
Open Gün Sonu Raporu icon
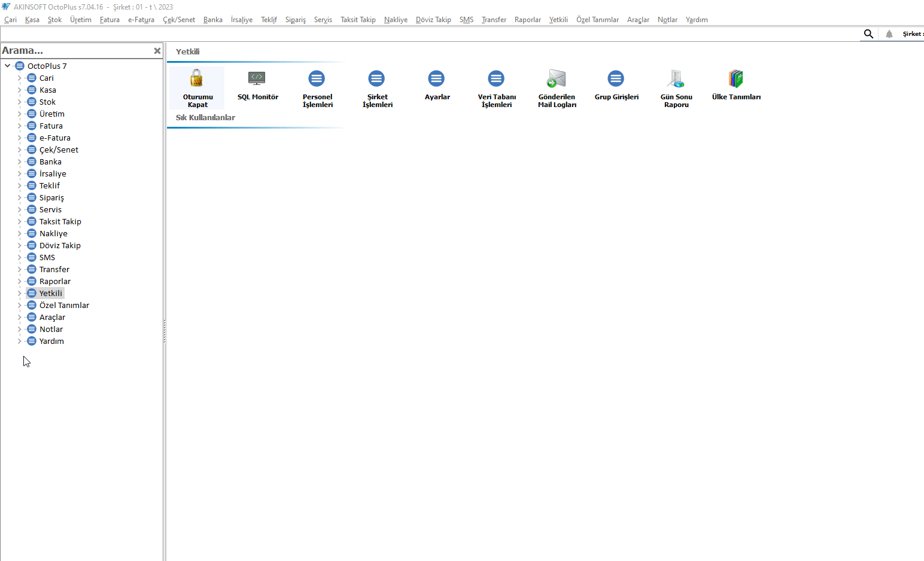pos(676,78)
